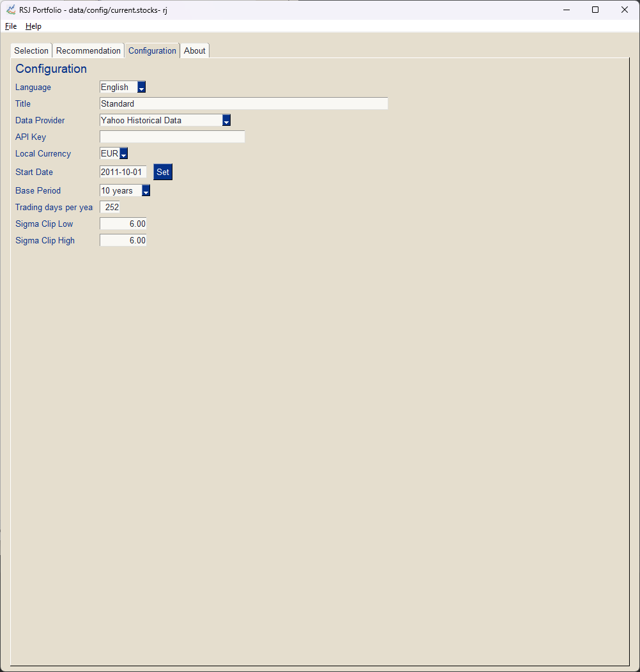Select the Start Date value 2011-10-01
This screenshot has width=640, height=672.
click(x=123, y=172)
